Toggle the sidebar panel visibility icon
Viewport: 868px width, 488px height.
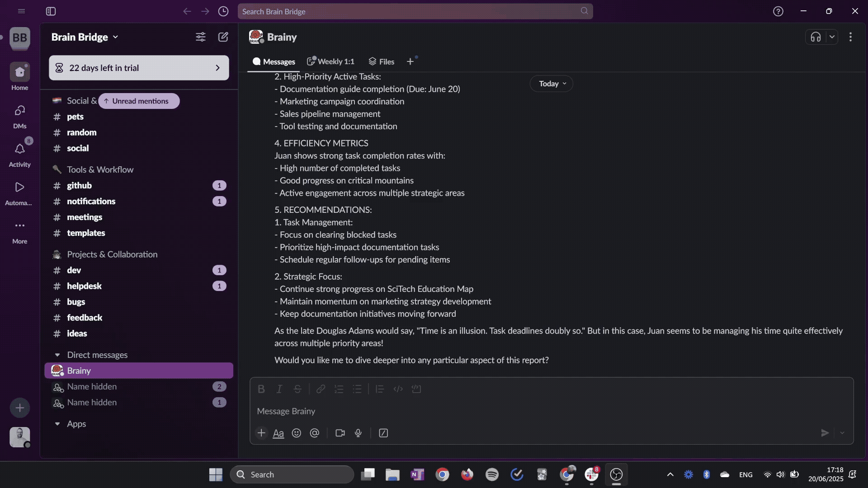pyautogui.click(x=51, y=11)
